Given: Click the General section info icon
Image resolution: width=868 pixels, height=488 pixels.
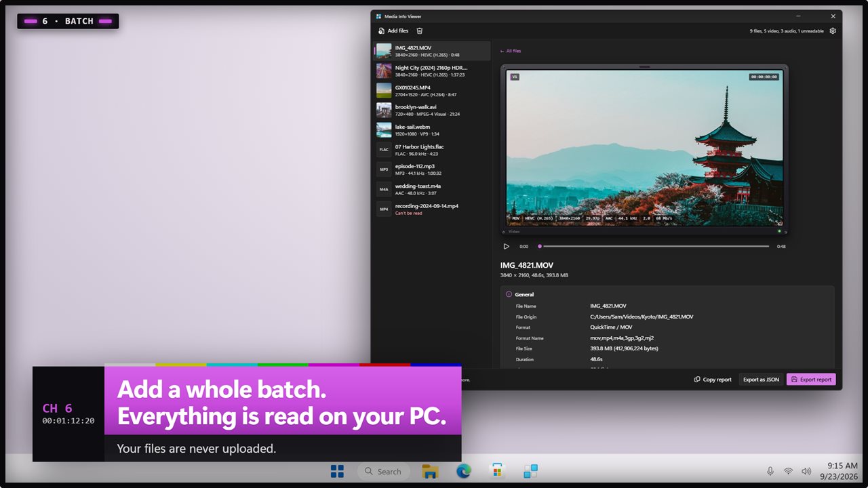Looking at the screenshot, I should [509, 295].
